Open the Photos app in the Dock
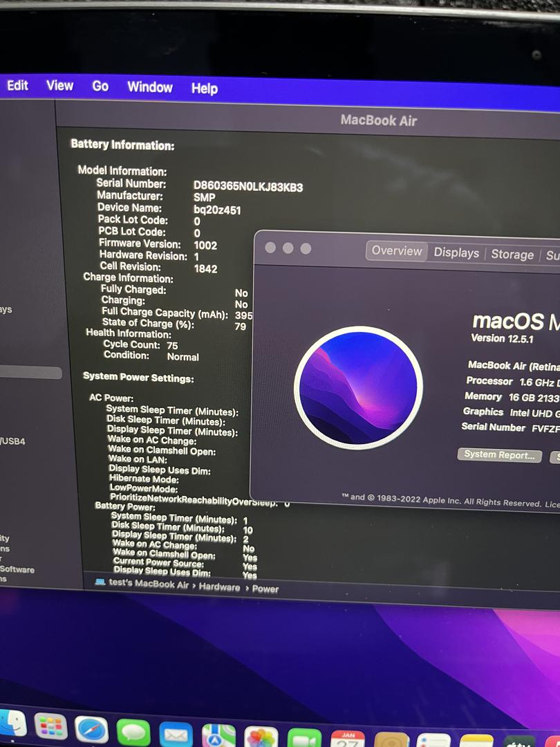560x747 pixels. pyautogui.click(x=261, y=737)
